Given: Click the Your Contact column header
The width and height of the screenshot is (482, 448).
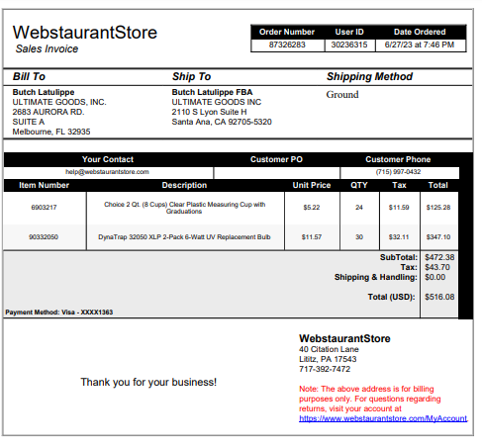Looking at the screenshot, I should [x=108, y=159].
